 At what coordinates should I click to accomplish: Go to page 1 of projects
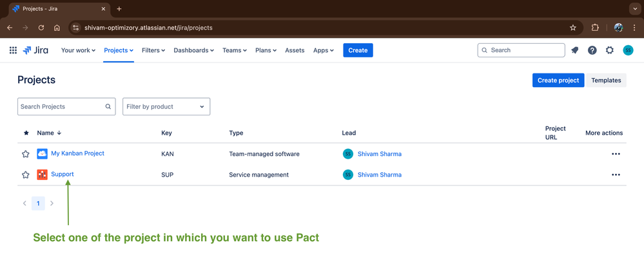click(x=38, y=203)
